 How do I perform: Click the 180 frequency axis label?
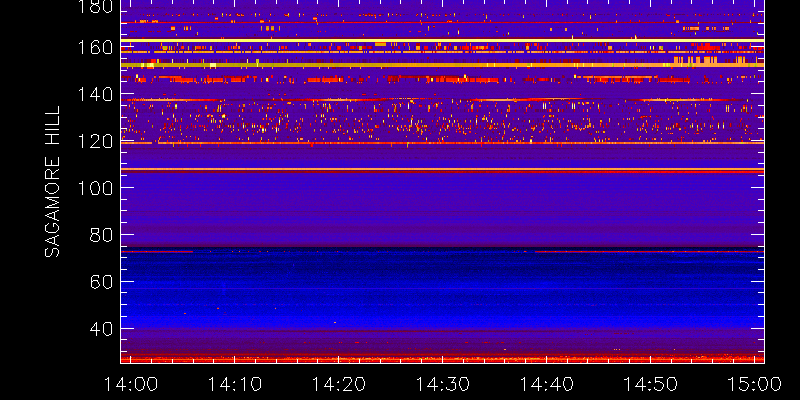[95, 7]
